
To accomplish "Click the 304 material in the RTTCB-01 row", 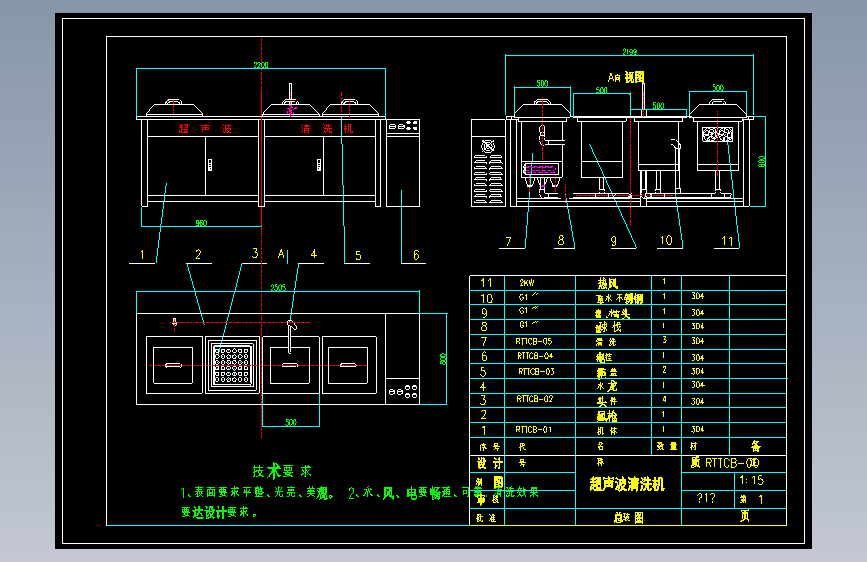I will pyautogui.click(x=698, y=429).
